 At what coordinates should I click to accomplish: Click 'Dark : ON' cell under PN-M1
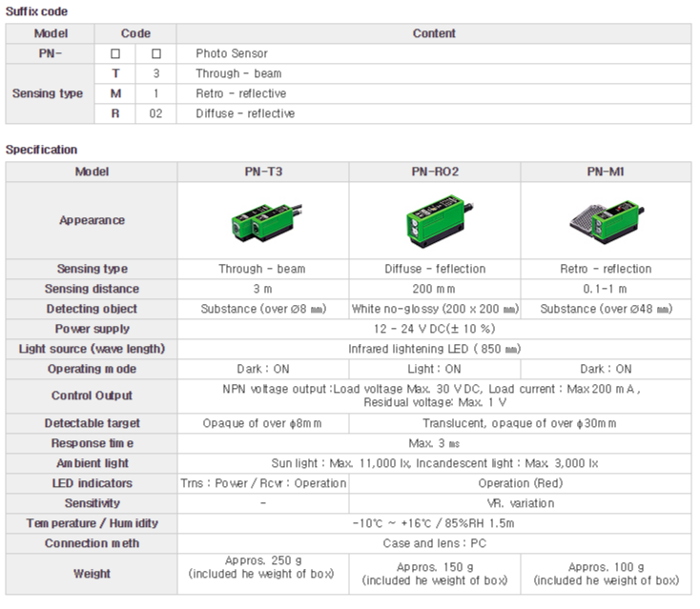tap(606, 370)
